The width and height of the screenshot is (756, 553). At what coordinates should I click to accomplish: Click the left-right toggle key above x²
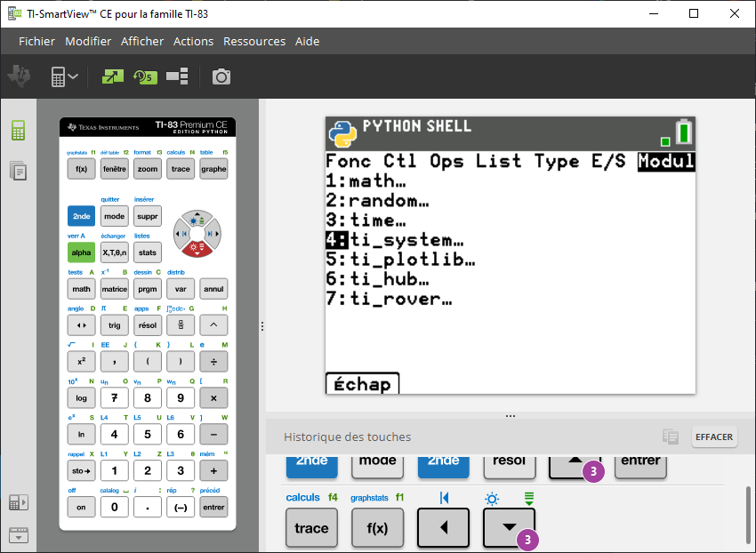[82, 325]
